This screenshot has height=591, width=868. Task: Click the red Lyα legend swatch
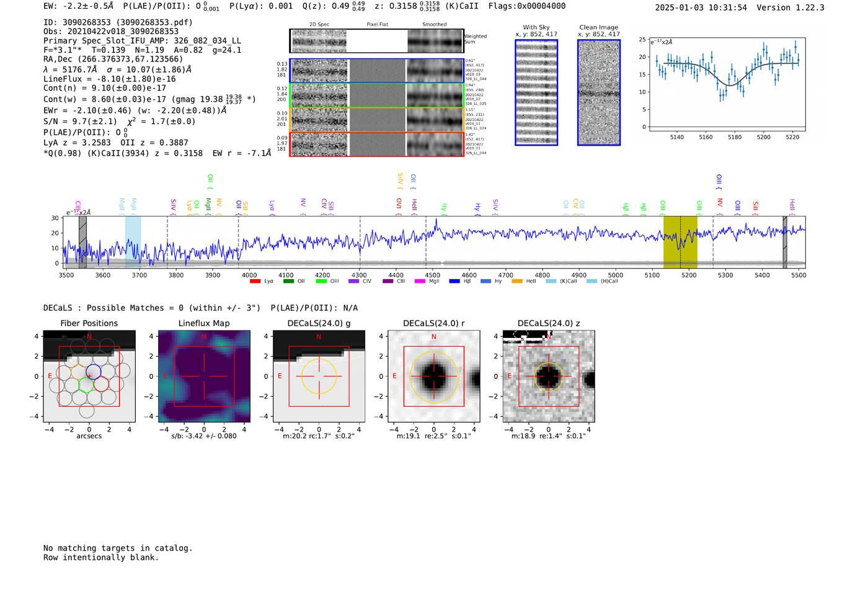[255, 281]
